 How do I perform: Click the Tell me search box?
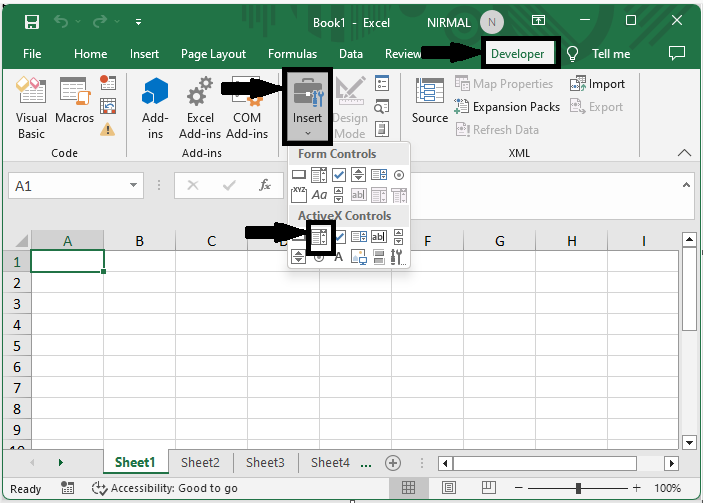click(x=600, y=54)
